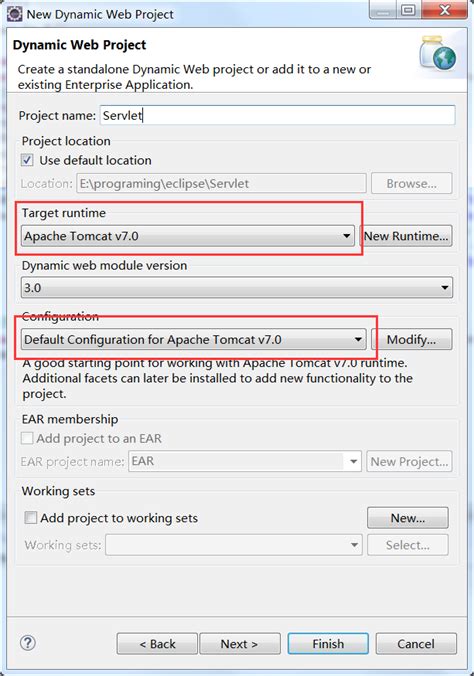This screenshot has width=474, height=676.
Task: Click the Finish button
Action: (x=328, y=644)
